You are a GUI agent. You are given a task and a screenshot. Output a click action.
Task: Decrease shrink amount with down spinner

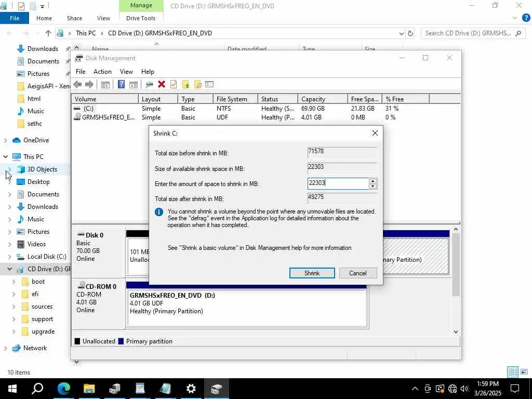pyautogui.click(x=373, y=187)
